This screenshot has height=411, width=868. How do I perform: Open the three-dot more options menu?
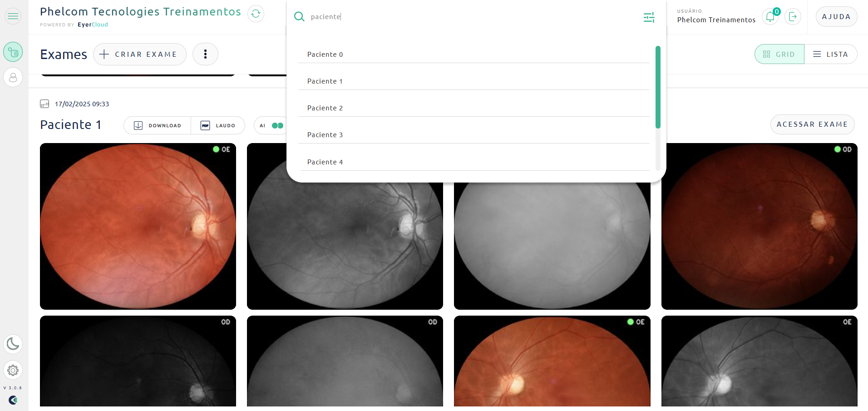pos(205,54)
